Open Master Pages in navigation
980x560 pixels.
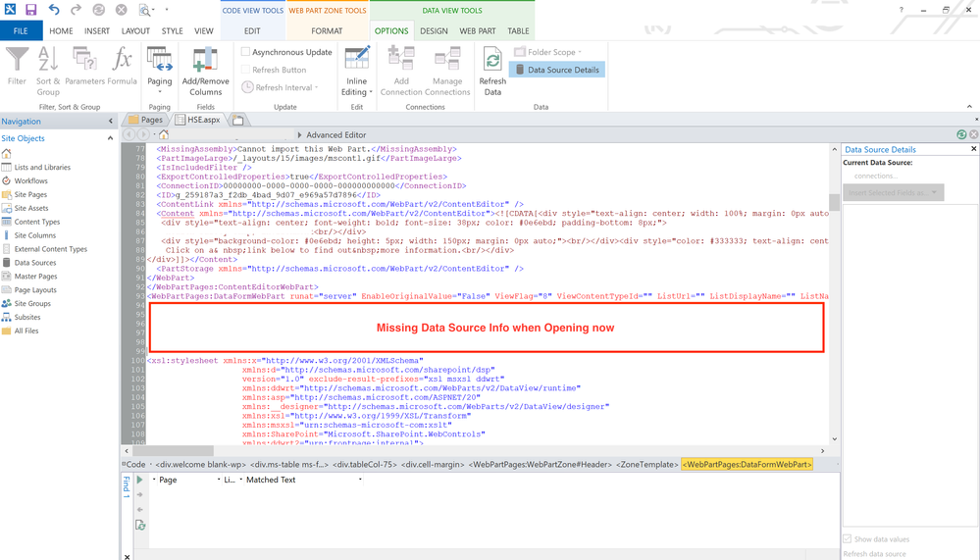(x=30, y=277)
